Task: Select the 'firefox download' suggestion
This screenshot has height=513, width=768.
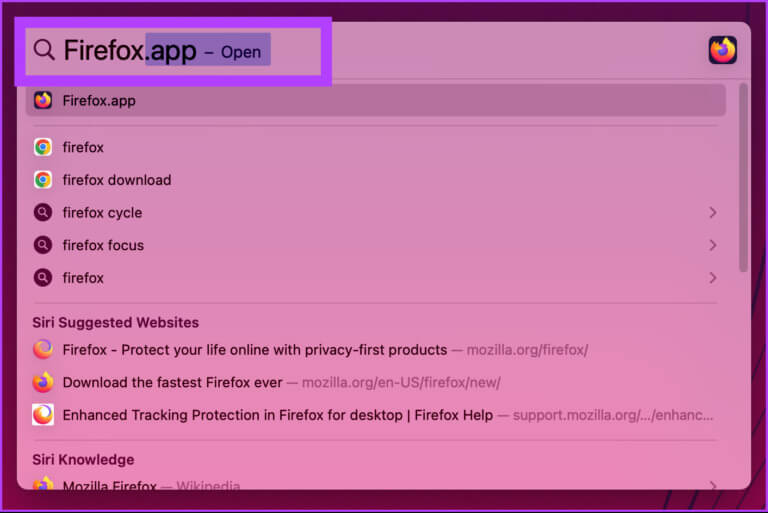Action: pyautogui.click(x=376, y=180)
